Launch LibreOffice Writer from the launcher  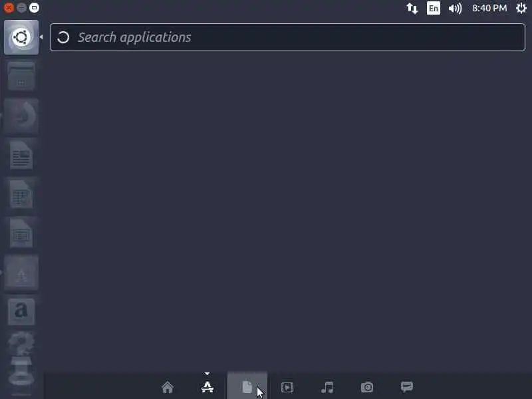(x=21, y=155)
